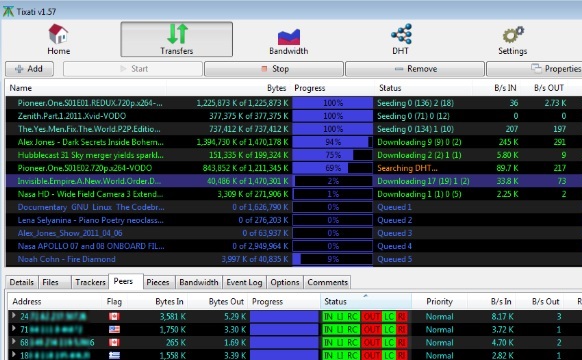Click the 75% progress bar

pyautogui.click(x=333, y=155)
